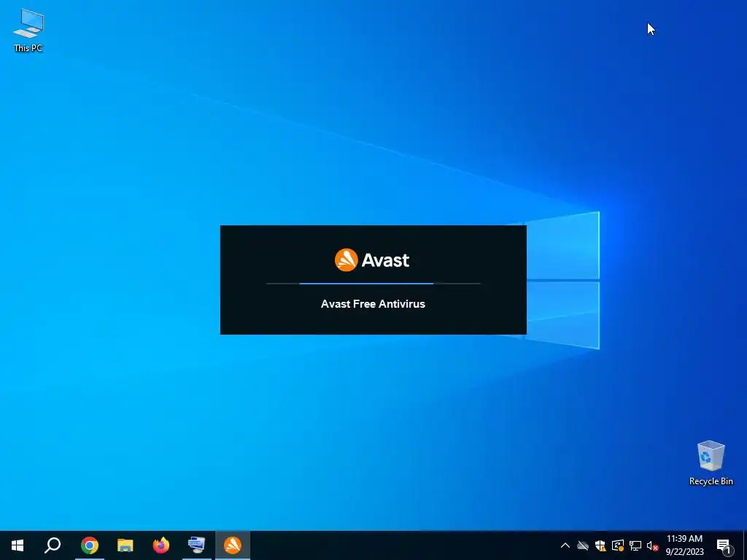747x560 pixels.
Task: Click 'Avast Free Antivirus' splash text
Action: (x=373, y=304)
